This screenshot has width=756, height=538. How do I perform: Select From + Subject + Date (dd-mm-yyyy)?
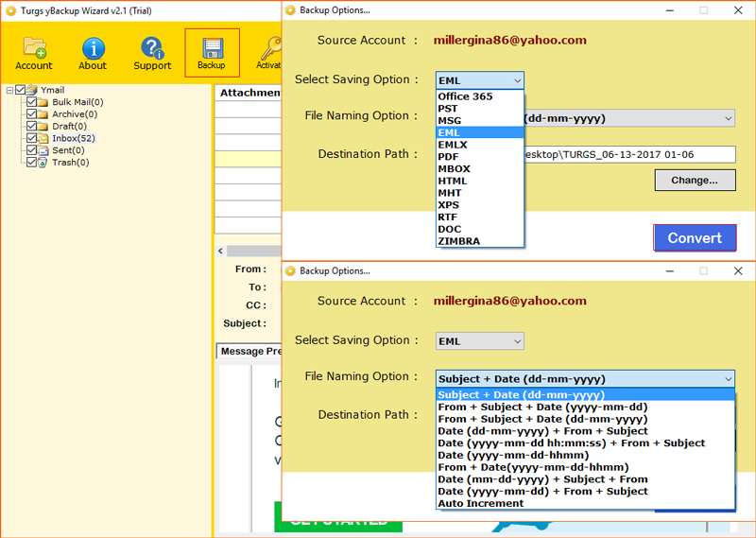(x=585, y=419)
